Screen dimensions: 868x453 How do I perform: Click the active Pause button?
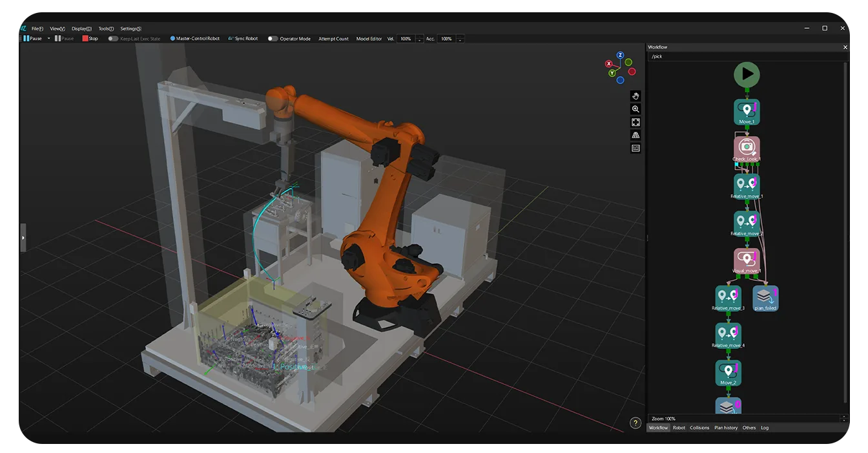32,39
